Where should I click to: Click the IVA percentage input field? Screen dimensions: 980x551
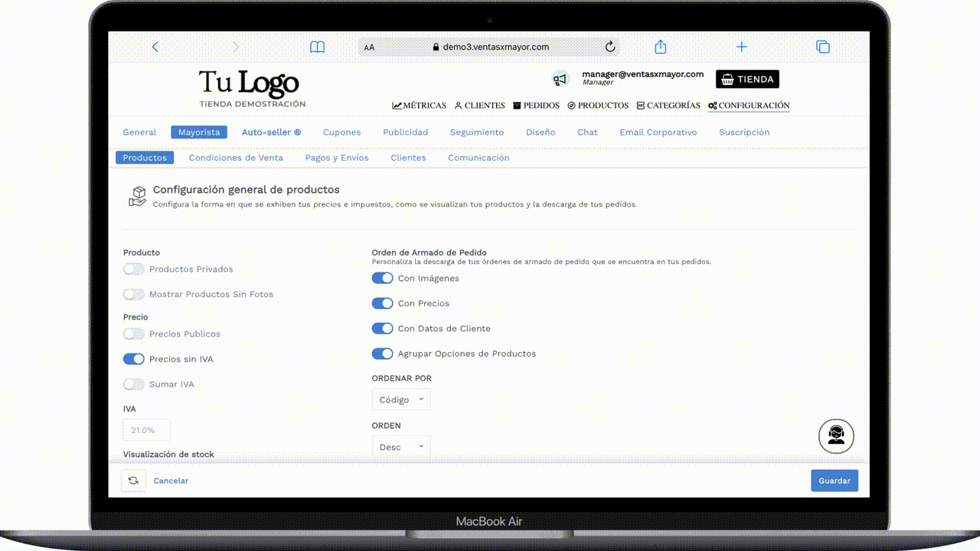coord(146,429)
